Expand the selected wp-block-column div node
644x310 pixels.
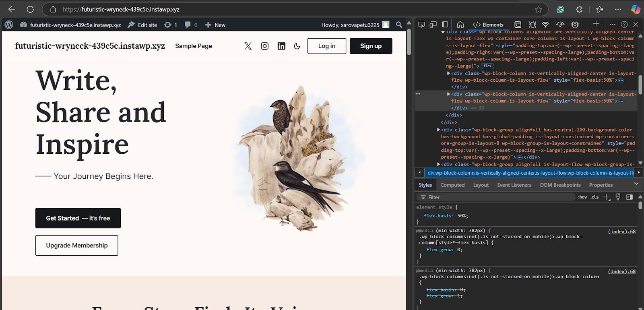pos(448,94)
